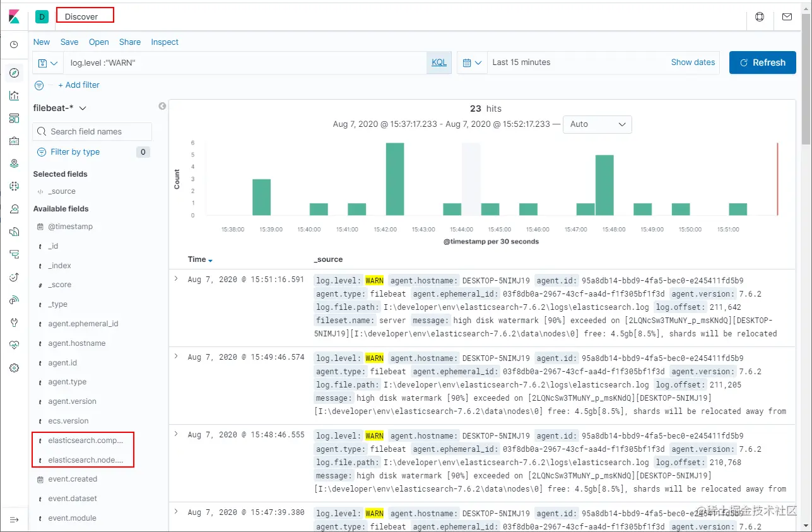Expand the 15:49:46.574 log row
This screenshot has height=532, width=812.
pos(176,357)
